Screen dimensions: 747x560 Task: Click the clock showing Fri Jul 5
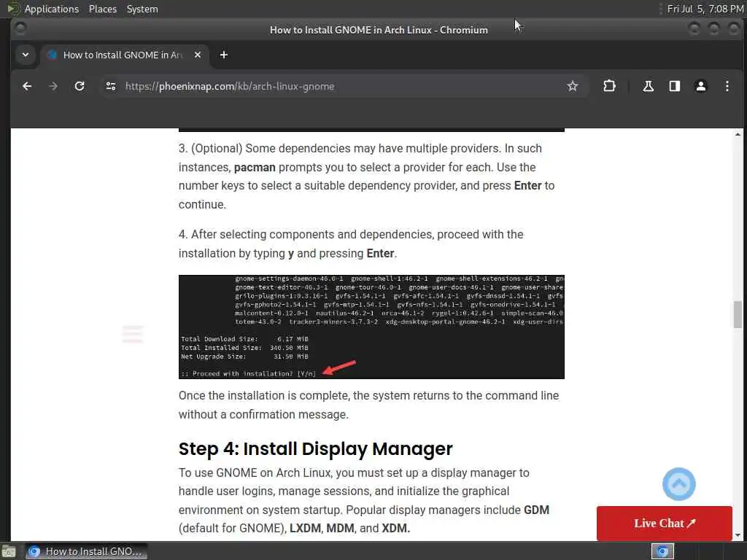[705, 9]
